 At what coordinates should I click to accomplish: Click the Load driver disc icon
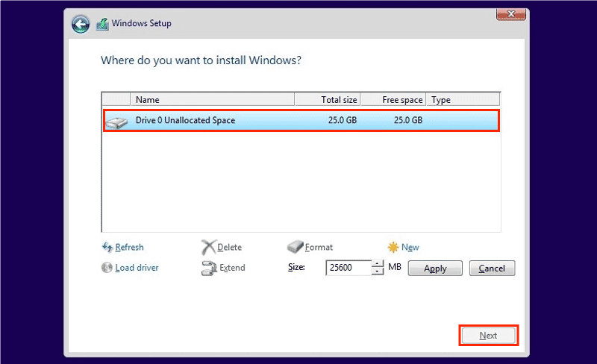[107, 268]
